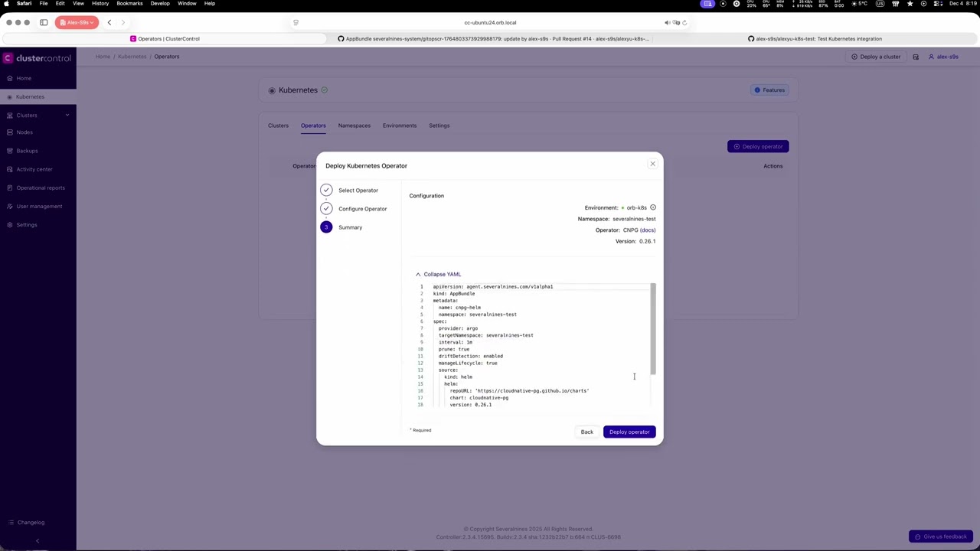Viewport: 980px width, 551px height.
Task: Open Backups in the sidebar
Action: [x=27, y=151]
